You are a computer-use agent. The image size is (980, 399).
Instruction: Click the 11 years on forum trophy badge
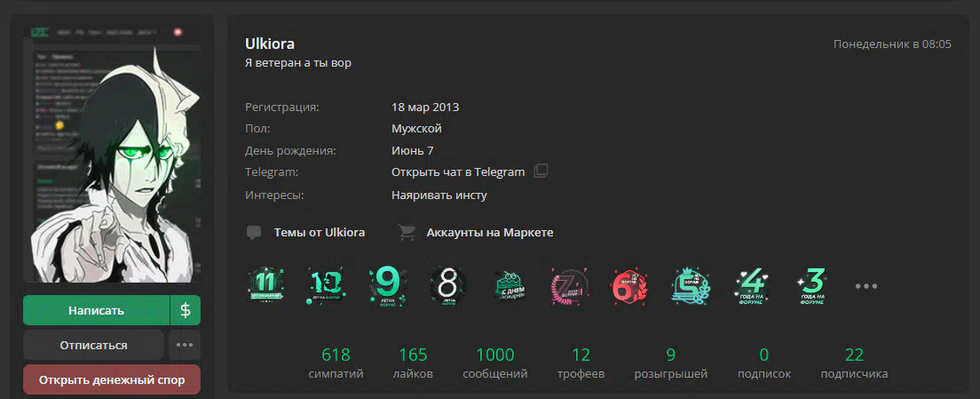click(267, 286)
